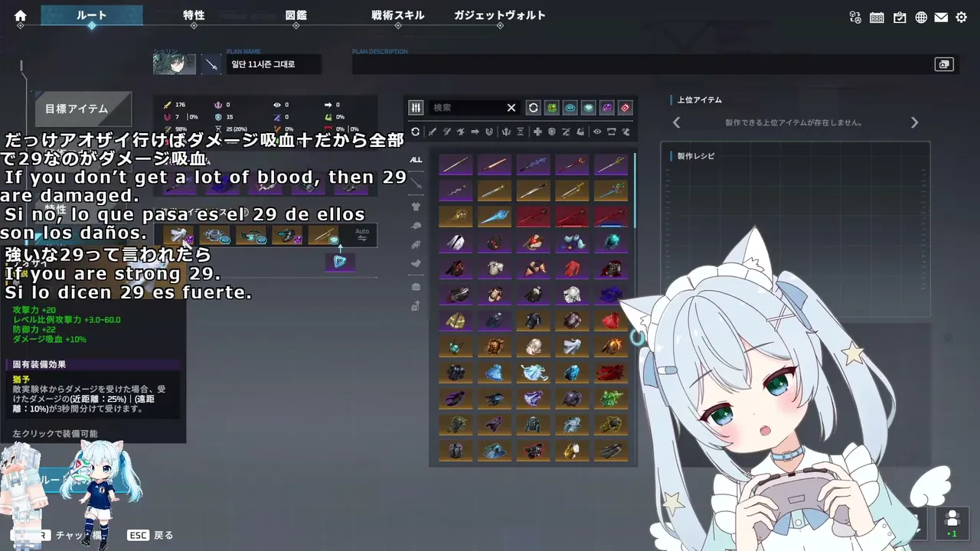Toggle the teal rarity filter
The image size is (980, 551).
coord(589,108)
